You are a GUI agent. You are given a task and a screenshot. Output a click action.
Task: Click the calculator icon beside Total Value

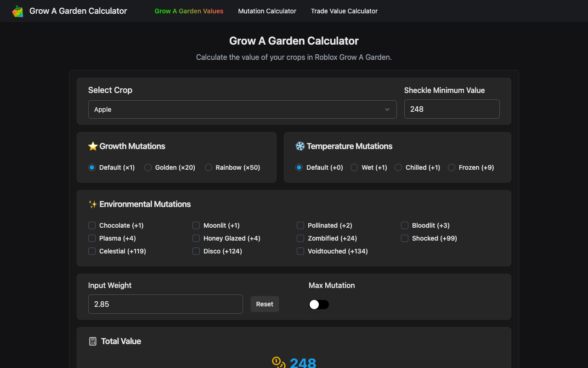point(93,341)
